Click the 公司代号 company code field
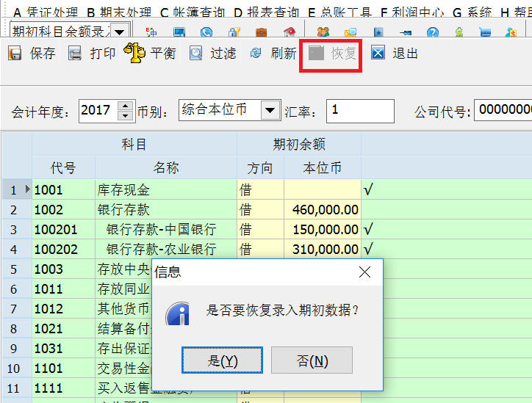 coord(503,110)
